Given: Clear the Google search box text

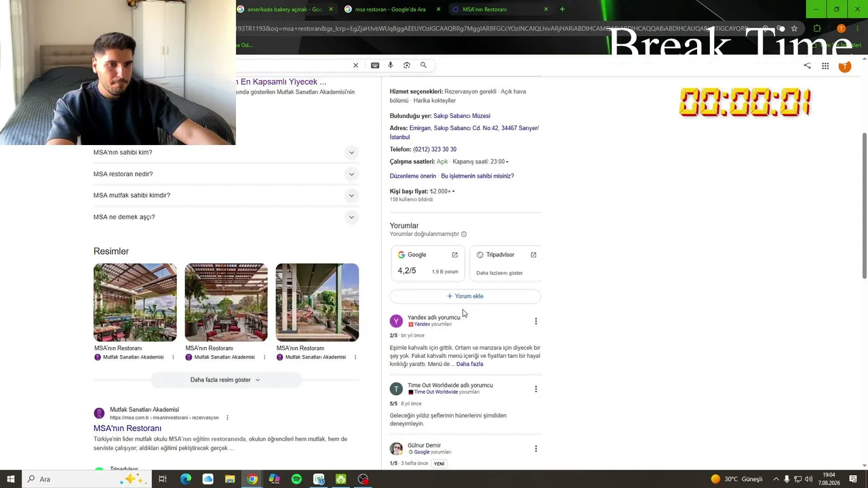Looking at the screenshot, I should tap(355, 65).
